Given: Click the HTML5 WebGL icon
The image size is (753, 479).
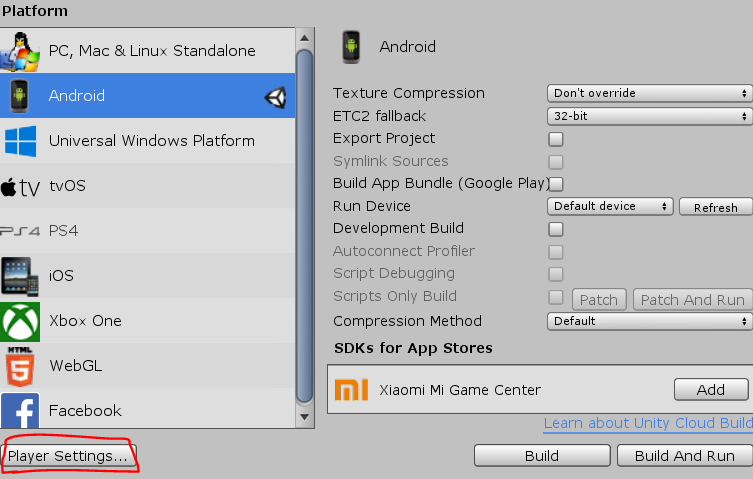Looking at the screenshot, I should pos(20,366).
